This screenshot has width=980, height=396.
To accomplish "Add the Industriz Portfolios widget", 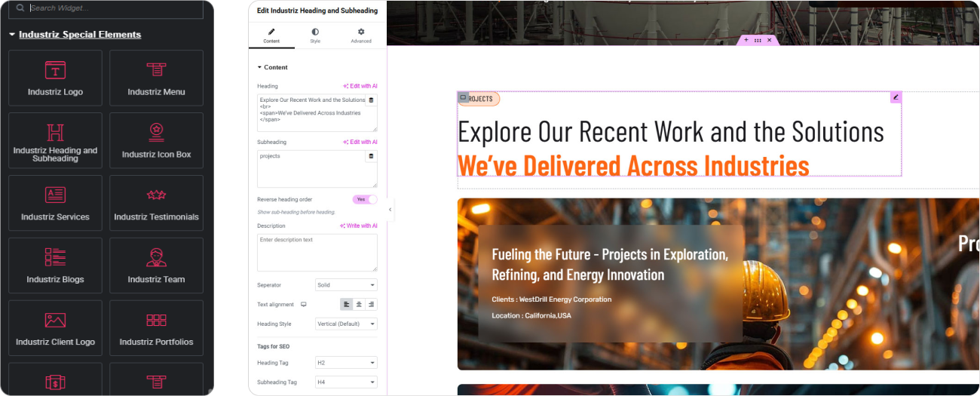I will (x=156, y=329).
